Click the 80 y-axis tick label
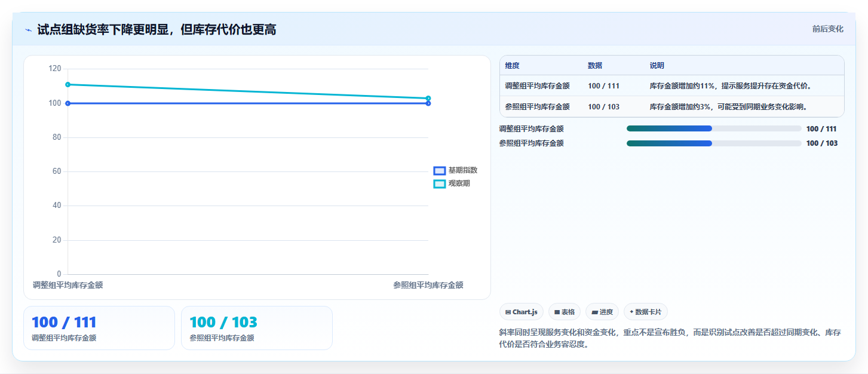The height and width of the screenshot is (374, 868). click(57, 137)
